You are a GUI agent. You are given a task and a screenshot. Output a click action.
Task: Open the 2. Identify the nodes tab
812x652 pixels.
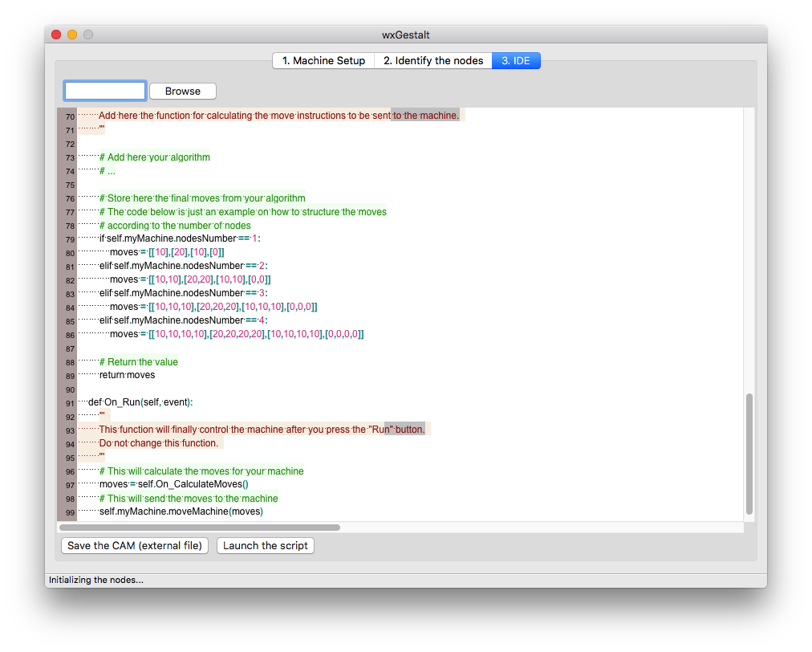(433, 61)
